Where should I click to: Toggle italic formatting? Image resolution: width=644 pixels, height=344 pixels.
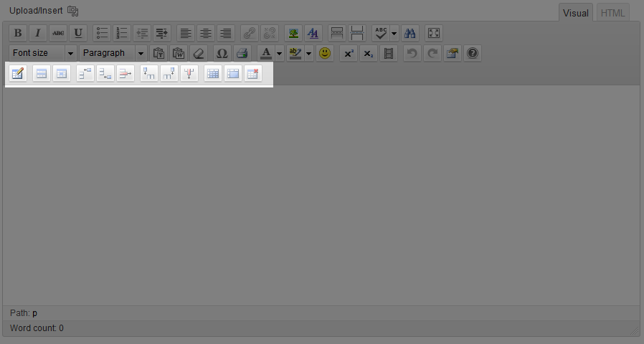coord(38,33)
